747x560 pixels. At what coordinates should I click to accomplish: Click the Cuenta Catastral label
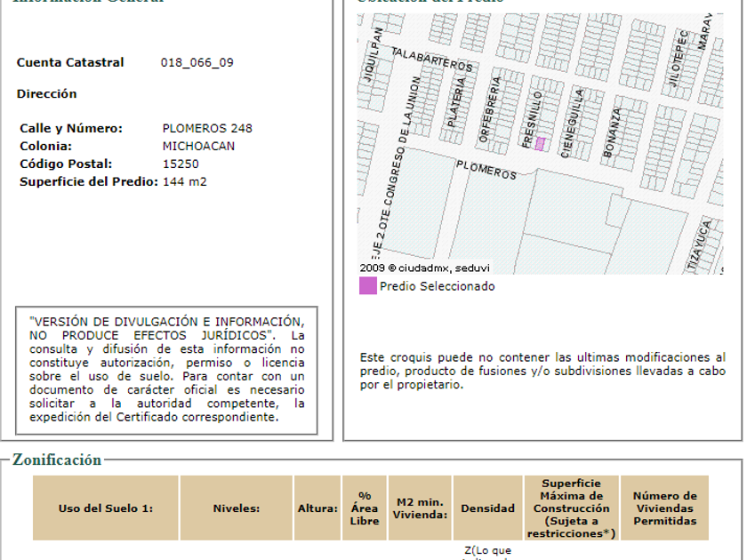point(70,63)
